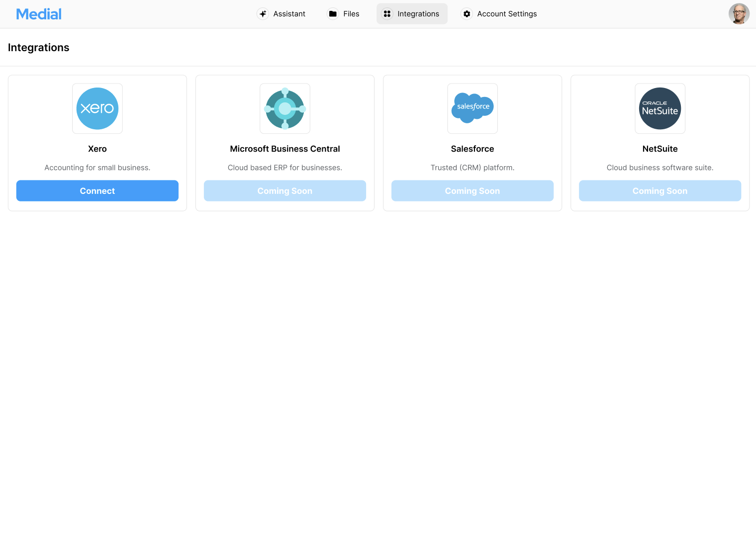Image resolution: width=756 pixels, height=538 pixels.
Task: Click the Oracle NetSuite logo
Action: coord(660,108)
